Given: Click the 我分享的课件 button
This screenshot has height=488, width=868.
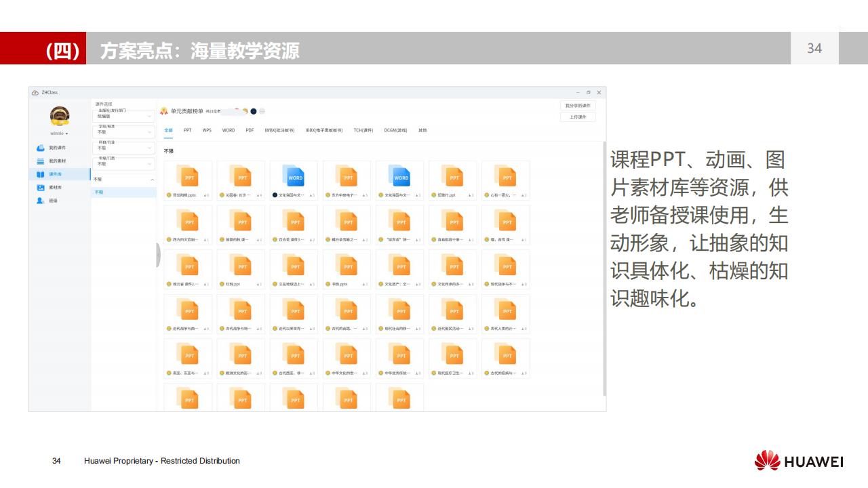Looking at the screenshot, I should (578, 106).
